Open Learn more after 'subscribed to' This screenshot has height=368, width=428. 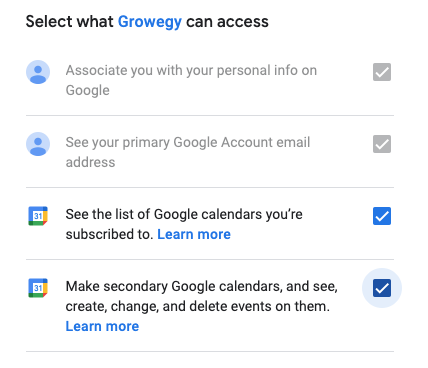[x=194, y=234]
